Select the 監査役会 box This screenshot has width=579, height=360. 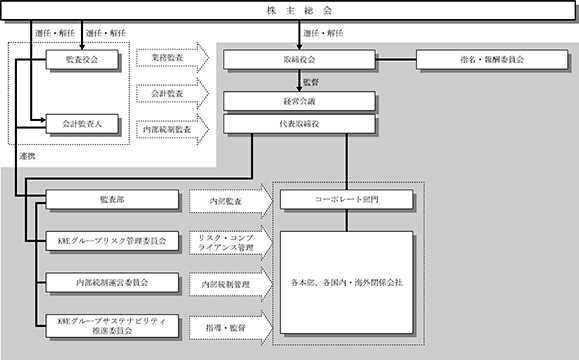(x=82, y=59)
